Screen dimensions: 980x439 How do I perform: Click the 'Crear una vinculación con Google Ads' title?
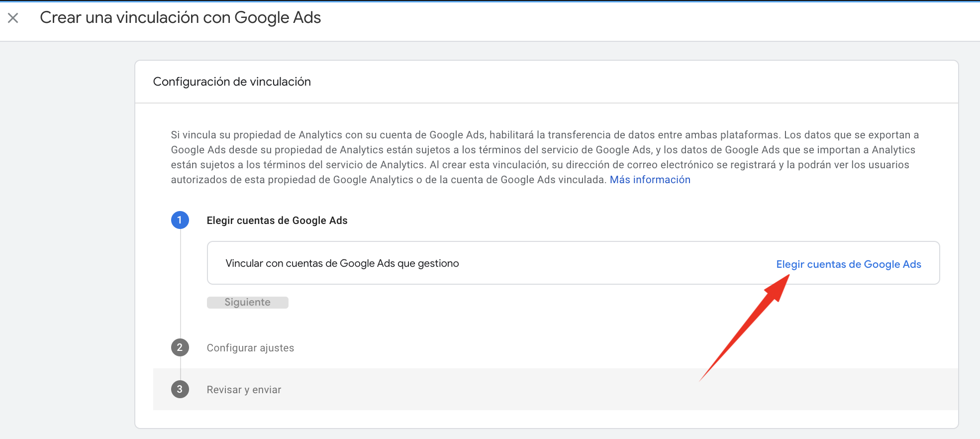click(x=181, y=18)
